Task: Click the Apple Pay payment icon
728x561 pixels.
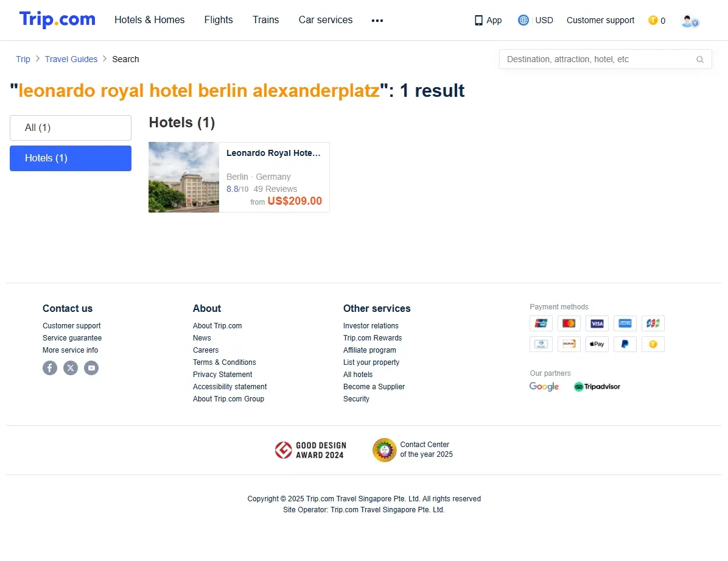Action: [597, 344]
